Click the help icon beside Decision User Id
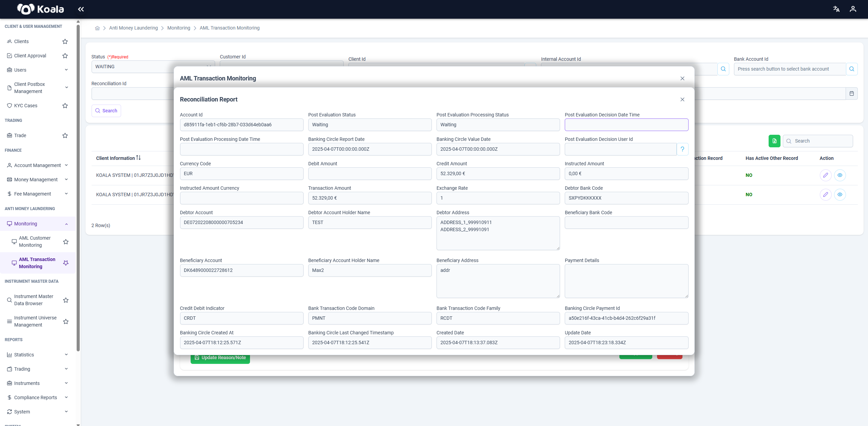 point(682,149)
